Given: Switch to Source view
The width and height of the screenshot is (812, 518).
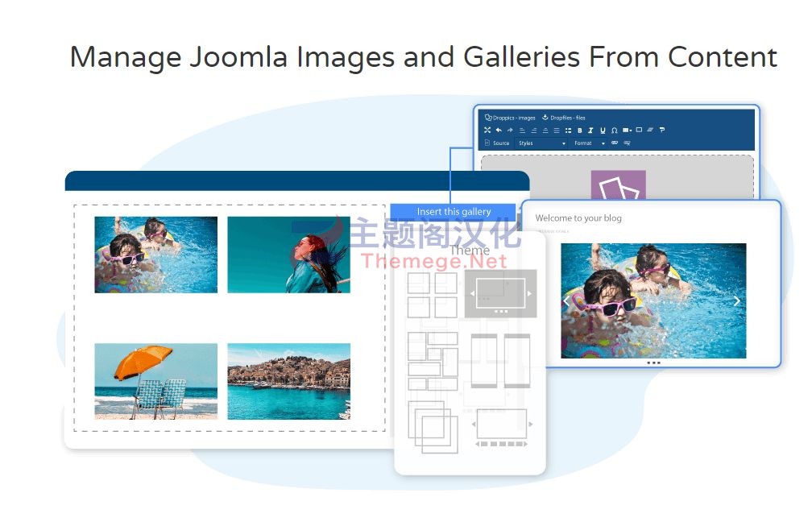Looking at the screenshot, I should pos(497,143).
